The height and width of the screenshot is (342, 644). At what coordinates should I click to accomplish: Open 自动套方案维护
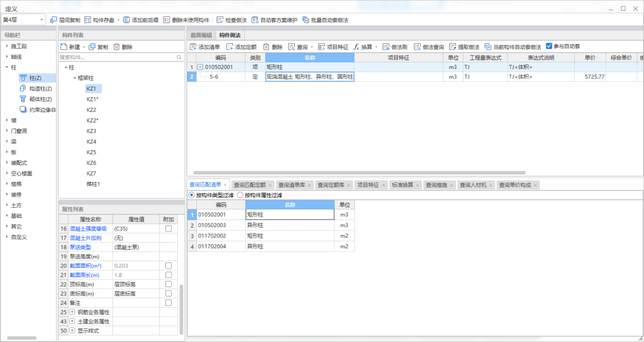click(x=275, y=20)
